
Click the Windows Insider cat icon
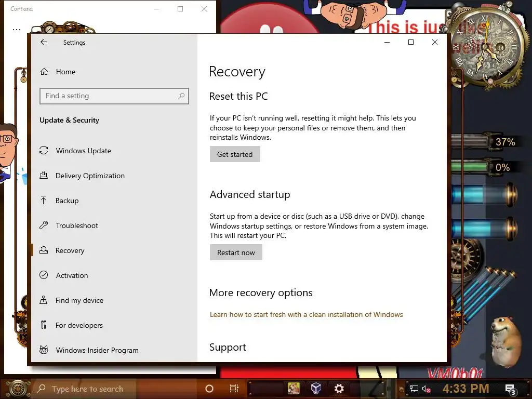coord(44,350)
